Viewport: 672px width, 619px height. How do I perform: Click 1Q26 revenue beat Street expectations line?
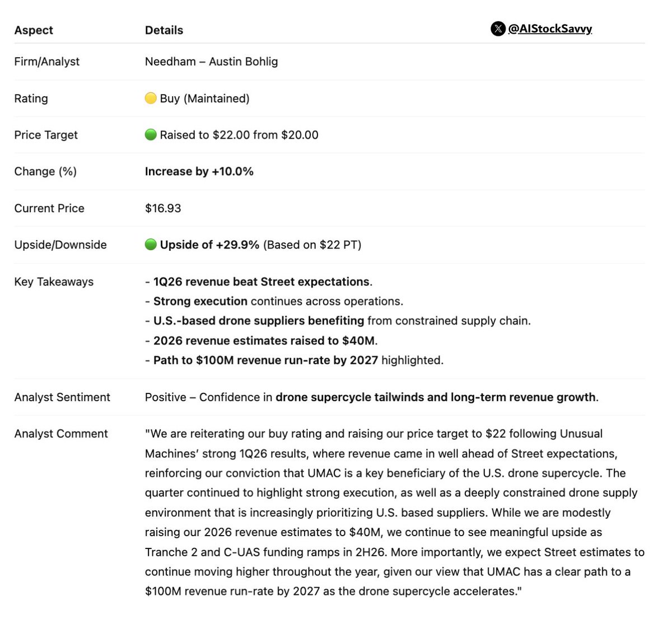coord(259,282)
